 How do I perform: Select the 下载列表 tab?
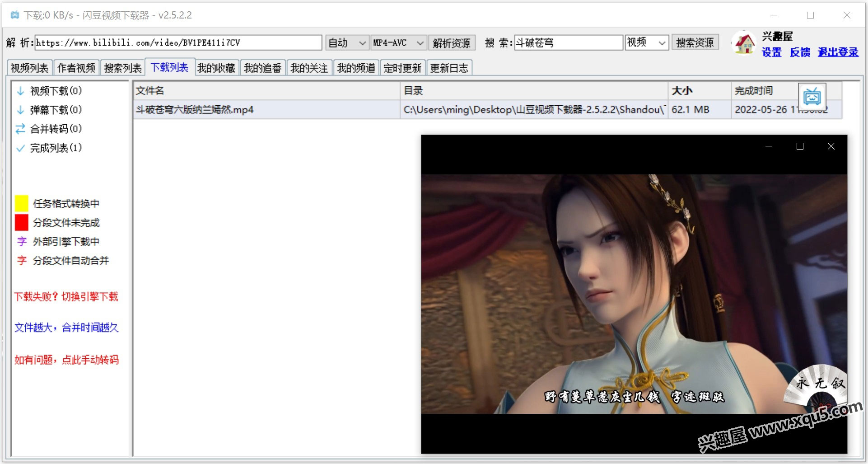(x=169, y=67)
